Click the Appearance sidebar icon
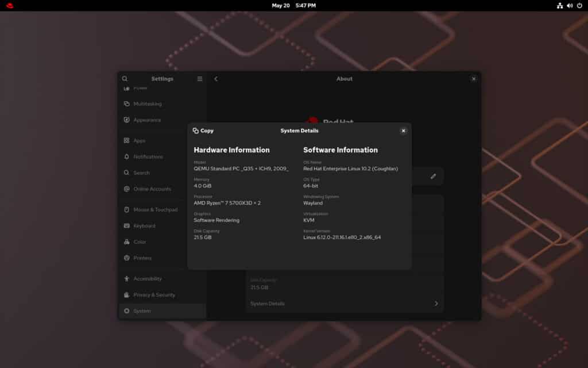The height and width of the screenshot is (368, 588). click(127, 120)
